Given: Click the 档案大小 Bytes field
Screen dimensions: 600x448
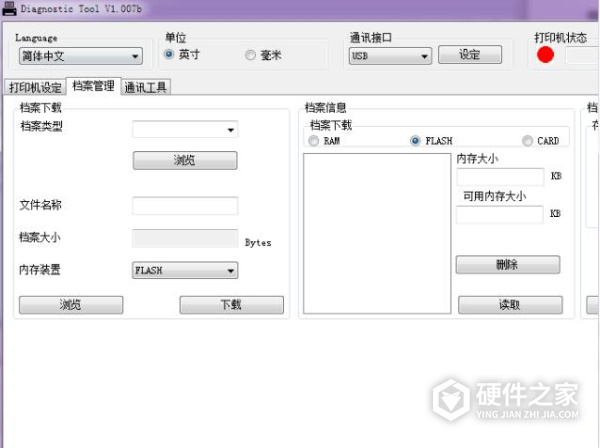Looking at the screenshot, I should pos(185,238).
